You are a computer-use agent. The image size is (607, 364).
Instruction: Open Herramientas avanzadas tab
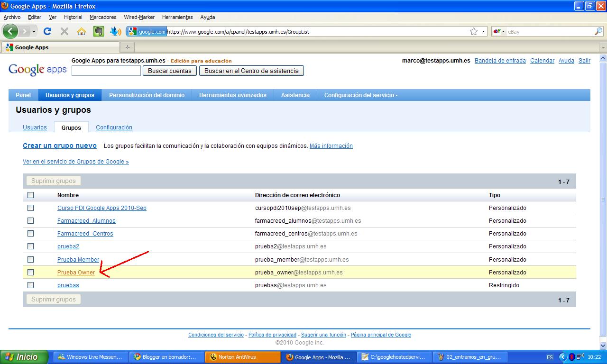(233, 95)
